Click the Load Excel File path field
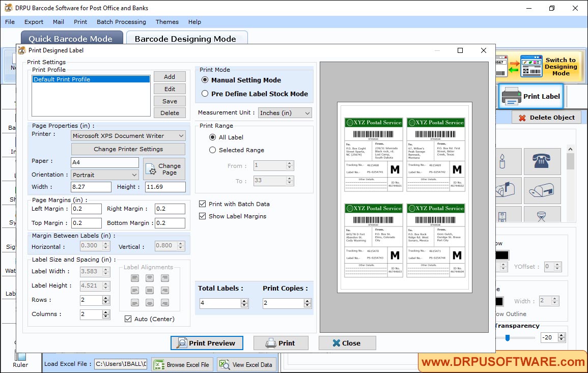 coord(120,364)
